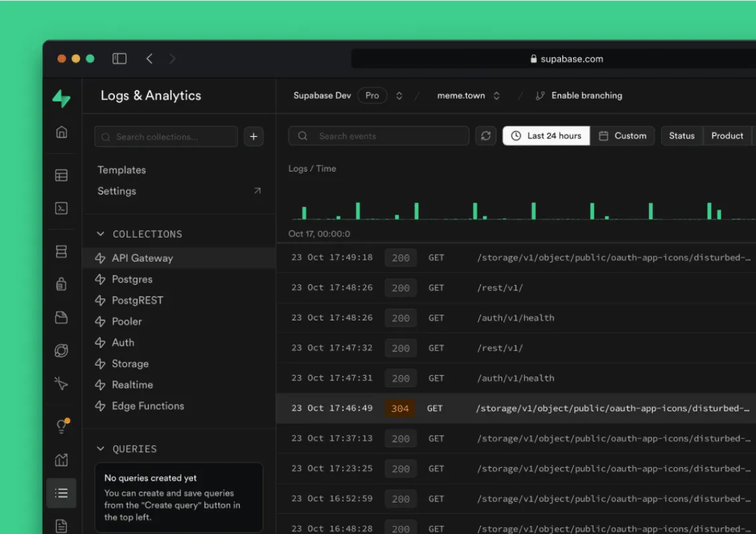Select the Last 24 hours range
Viewport: 756px width, 534px height.
546,136
